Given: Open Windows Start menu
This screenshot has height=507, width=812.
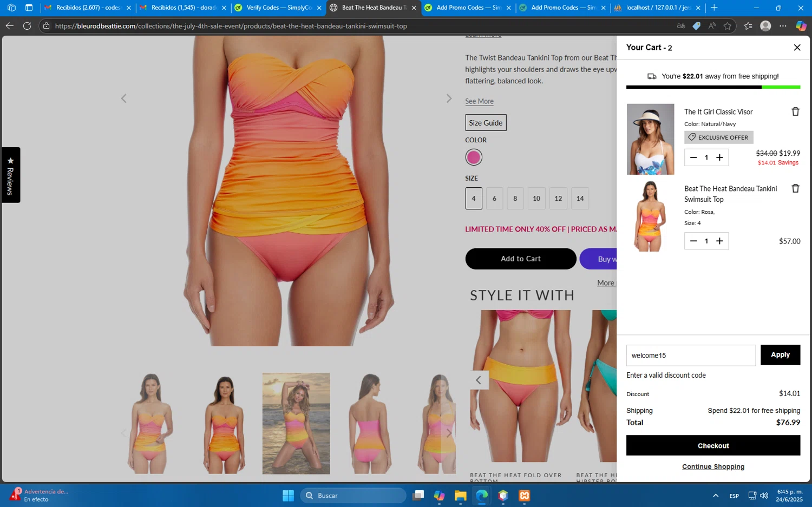Looking at the screenshot, I should point(288,496).
